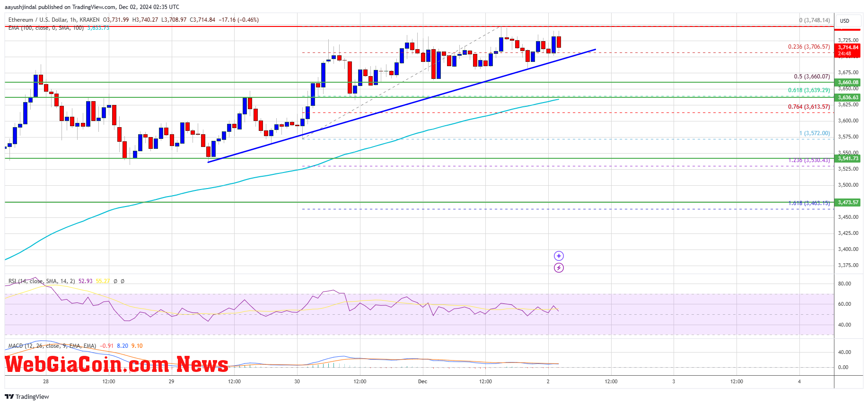Select the RSI (14, close, SMA) indicator legend

pyautogui.click(x=42, y=281)
